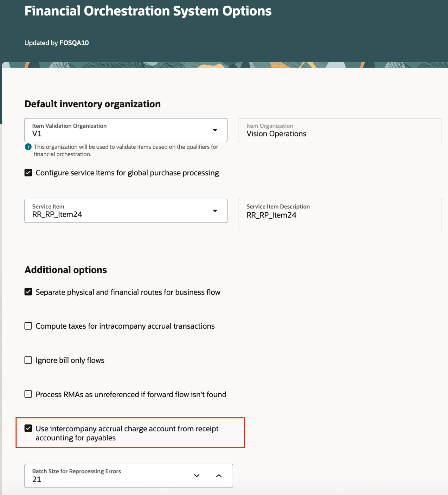Enable Compute taxes for intracompany accrual transactions
The height and width of the screenshot is (495, 448).
point(28,326)
